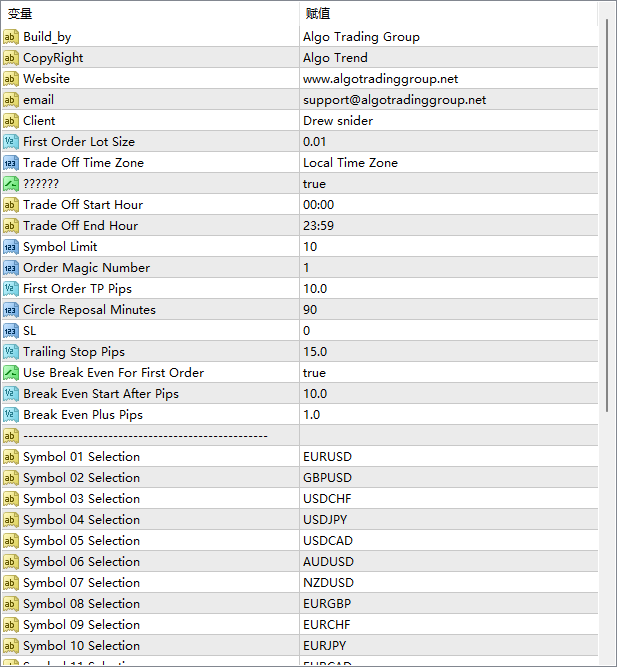The width and height of the screenshot is (617, 667).
Task: Click the double-type icon for First Order Lot Size
Action: (x=11, y=142)
